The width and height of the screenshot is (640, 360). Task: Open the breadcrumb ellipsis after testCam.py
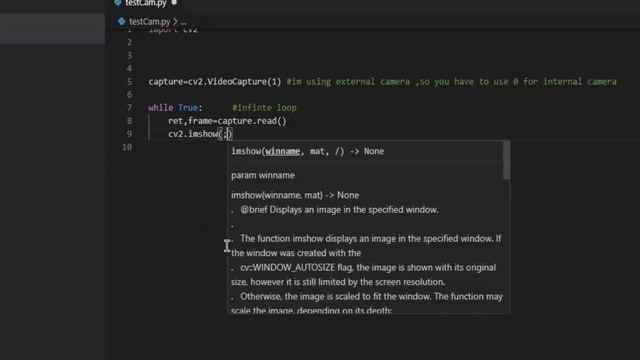183,22
